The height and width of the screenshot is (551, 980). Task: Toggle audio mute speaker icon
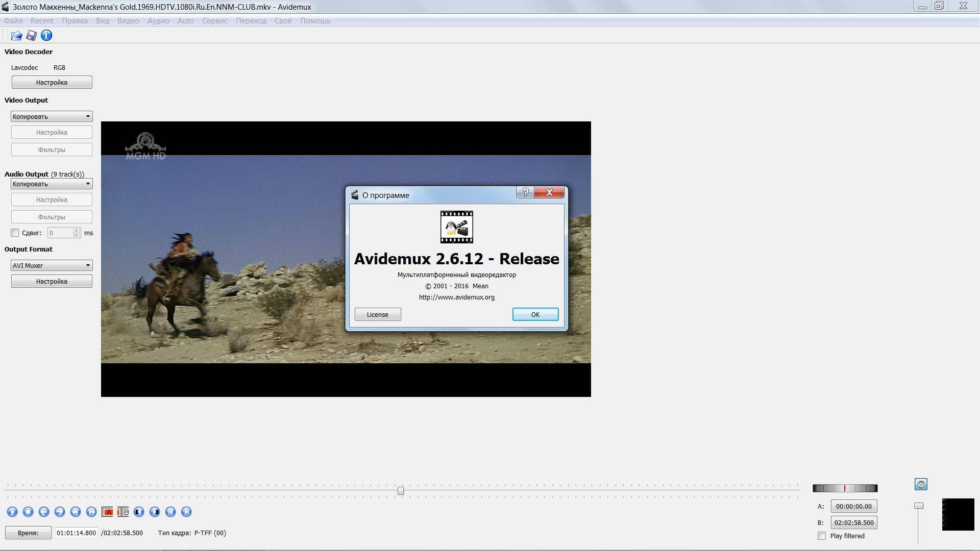pyautogui.click(x=921, y=484)
